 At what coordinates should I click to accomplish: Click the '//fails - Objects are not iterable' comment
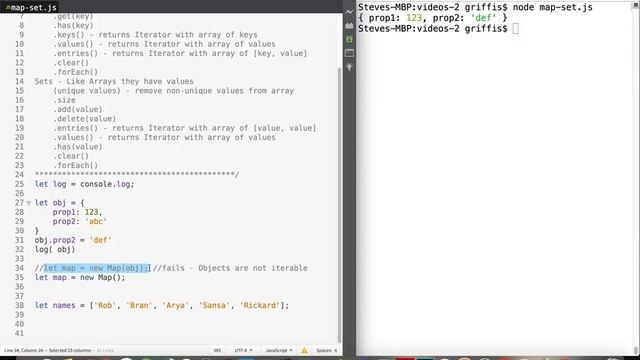(230, 268)
